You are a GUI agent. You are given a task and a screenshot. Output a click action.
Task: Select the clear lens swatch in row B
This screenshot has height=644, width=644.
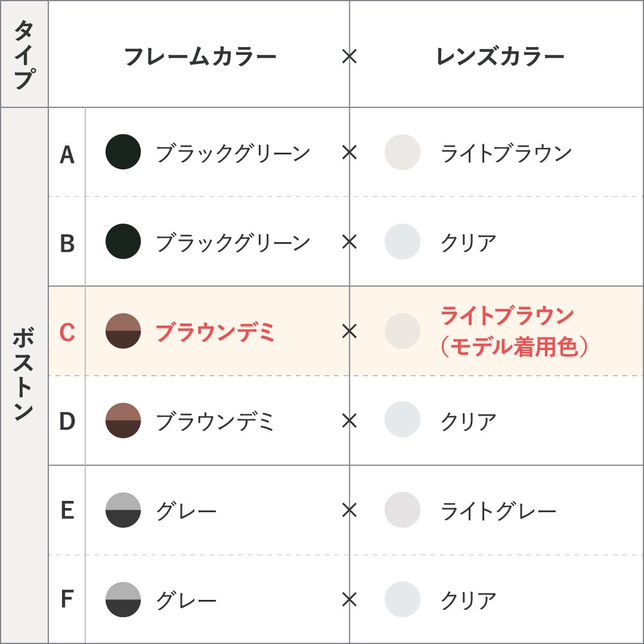click(x=402, y=241)
